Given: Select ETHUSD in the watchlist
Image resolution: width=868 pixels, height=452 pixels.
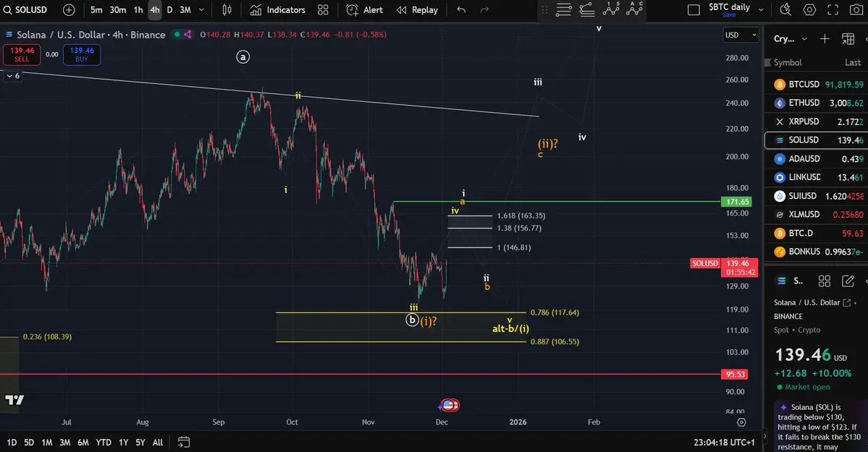Looking at the screenshot, I should coord(817,103).
